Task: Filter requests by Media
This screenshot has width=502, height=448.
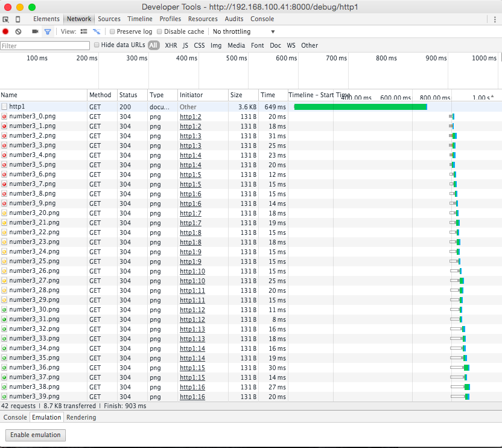Action: click(x=237, y=45)
